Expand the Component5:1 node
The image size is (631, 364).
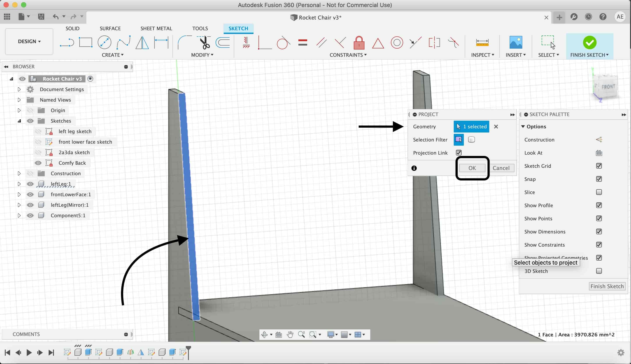(19, 216)
